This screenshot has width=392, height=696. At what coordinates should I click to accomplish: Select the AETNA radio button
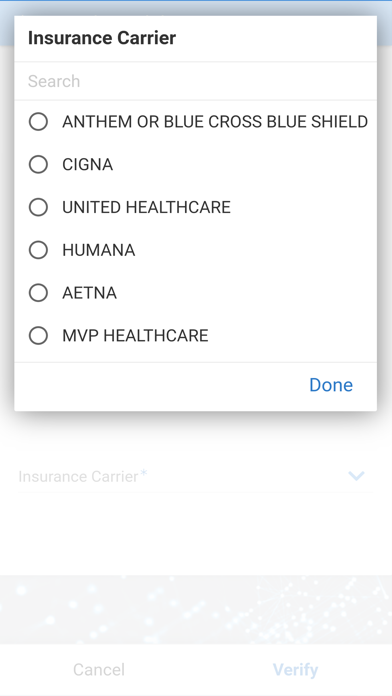coord(38,293)
